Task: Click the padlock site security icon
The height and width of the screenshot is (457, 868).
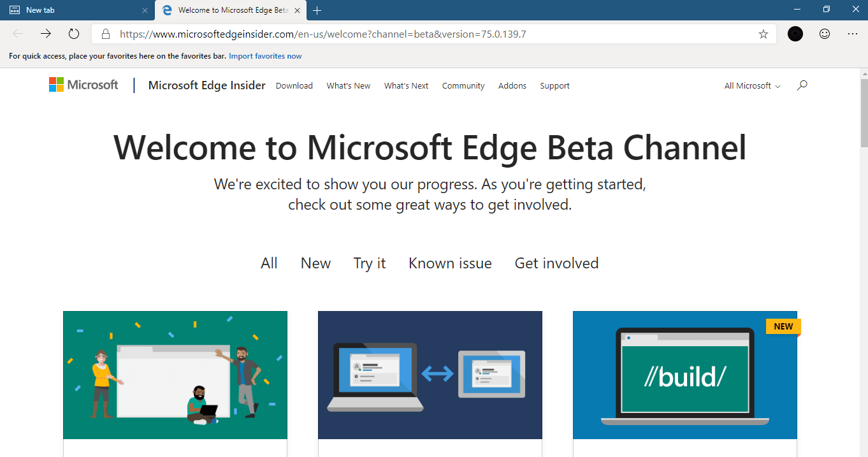Action: [106, 34]
